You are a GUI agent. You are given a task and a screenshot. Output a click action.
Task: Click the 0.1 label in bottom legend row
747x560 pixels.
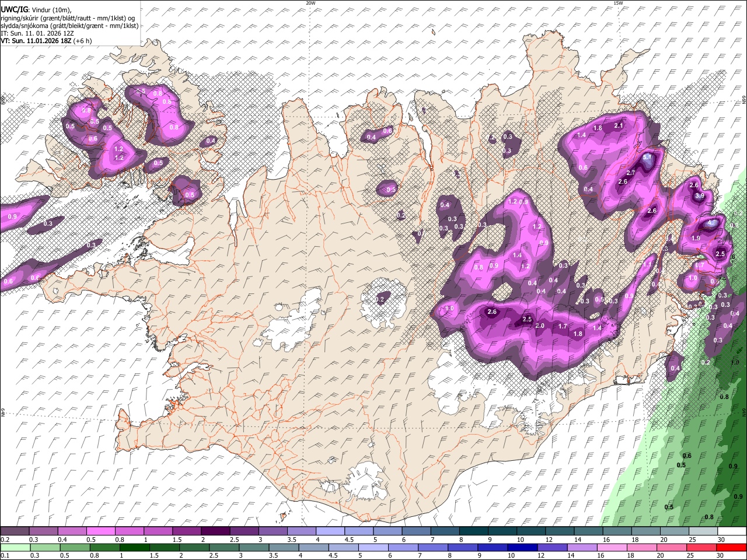tap(4, 556)
